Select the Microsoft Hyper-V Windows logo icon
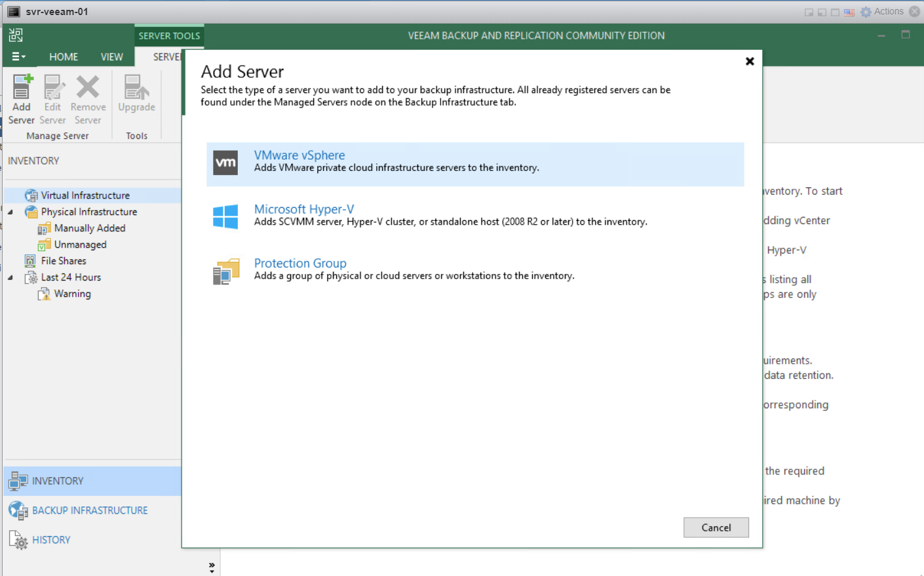 pyautogui.click(x=225, y=216)
